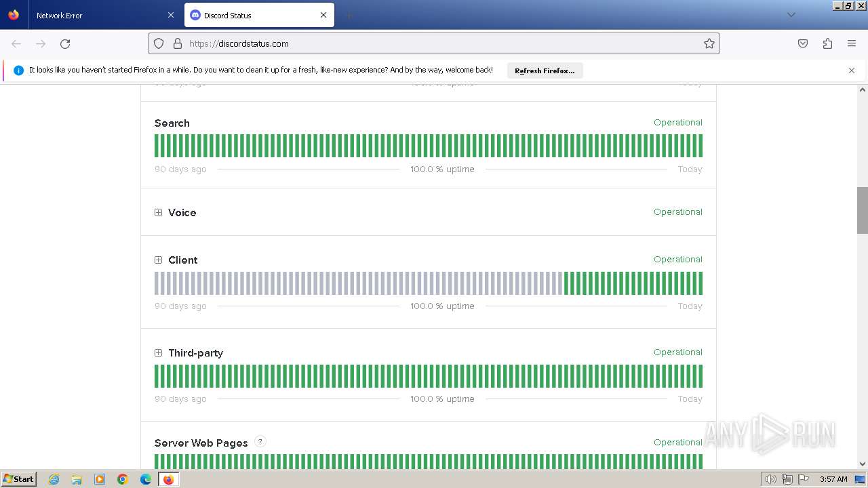Click the Refresh Firefox button
The height and width of the screenshot is (488, 868).
pos(545,70)
